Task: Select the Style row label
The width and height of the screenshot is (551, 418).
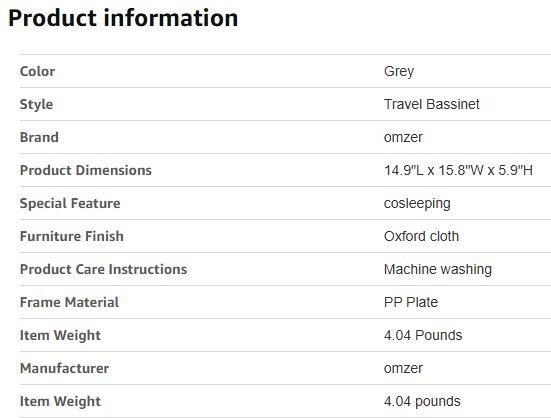Action: click(36, 104)
